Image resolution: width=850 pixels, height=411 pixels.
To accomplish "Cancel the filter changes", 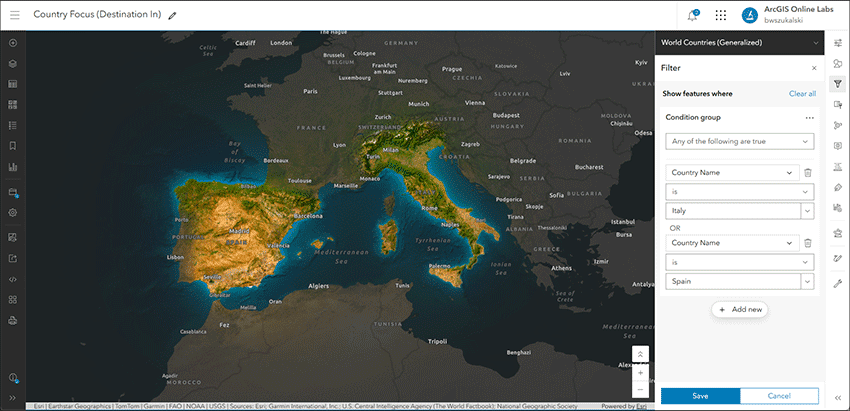I will click(780, 396).
